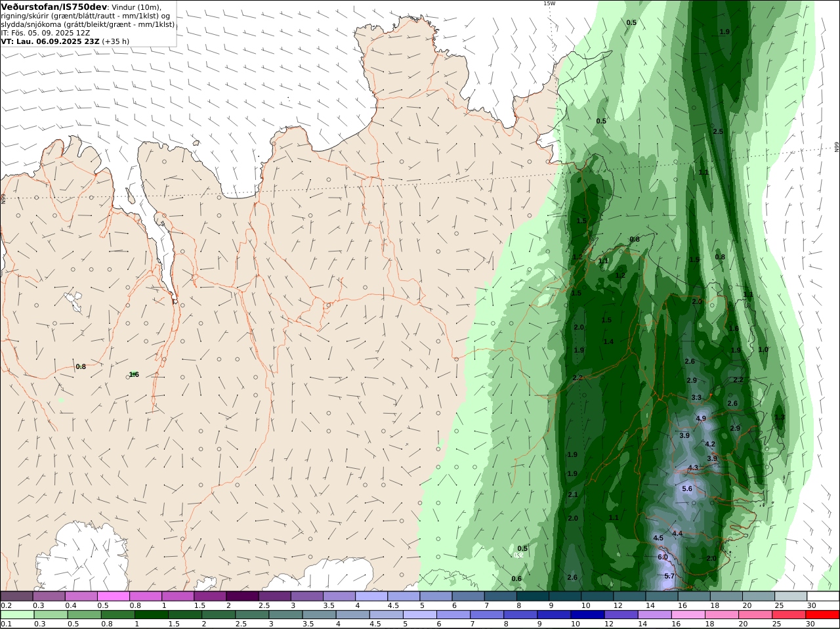Screen dimensions: 840x629
Task: Click the '(+35 h)' forecast offset text
Action: click(115, 41)
